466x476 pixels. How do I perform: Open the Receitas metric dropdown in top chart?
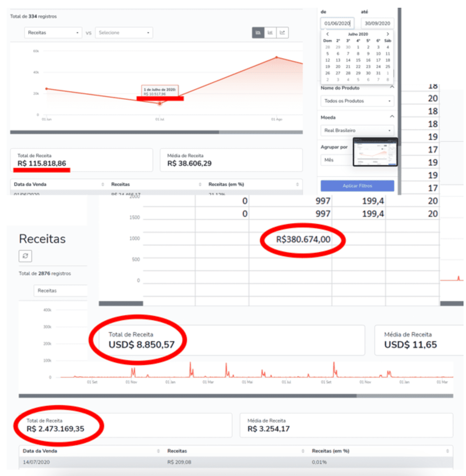(x=53, y=33)
